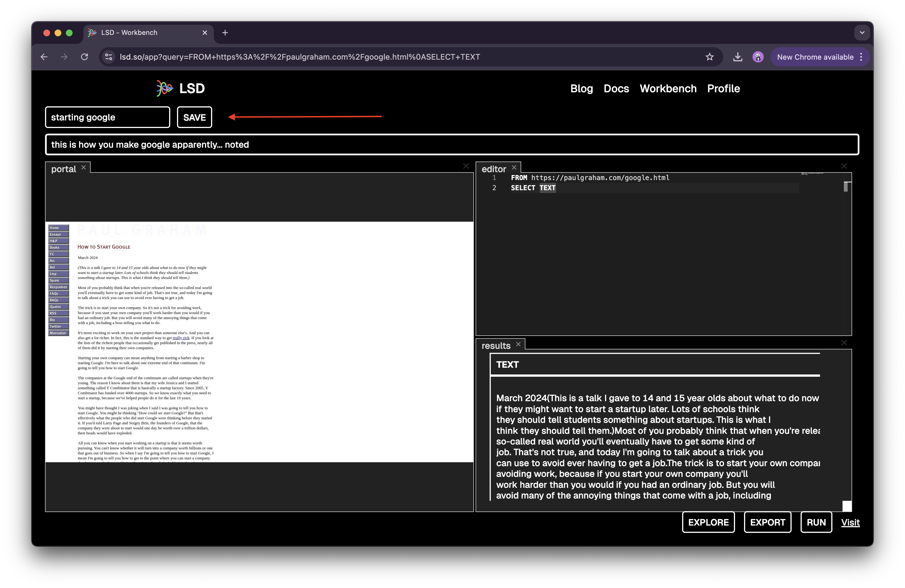Close the results tab
Viewport: 905px width, 588px height.
click(x=518, y=344)
